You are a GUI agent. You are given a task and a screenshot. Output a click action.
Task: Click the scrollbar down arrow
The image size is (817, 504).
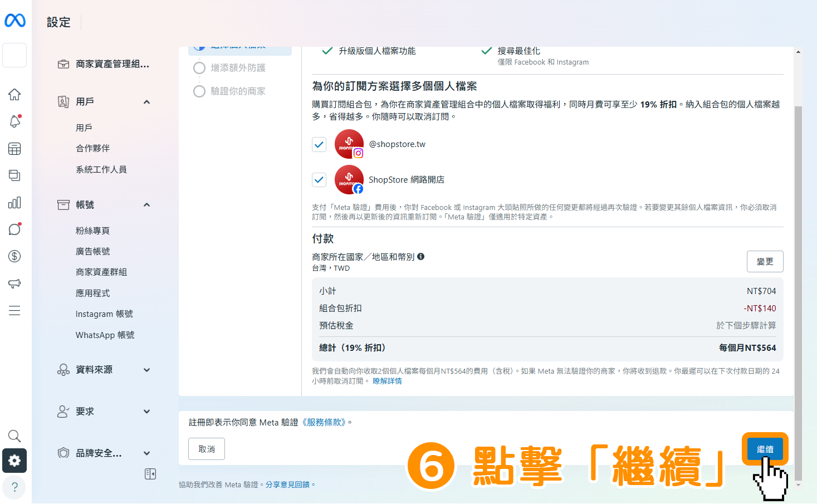[x=798, y=485]
